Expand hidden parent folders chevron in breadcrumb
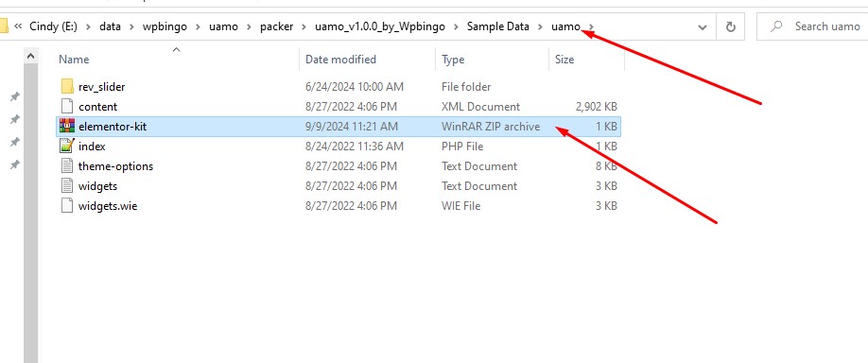Screen dimensions: 868x363 (18, 26)
